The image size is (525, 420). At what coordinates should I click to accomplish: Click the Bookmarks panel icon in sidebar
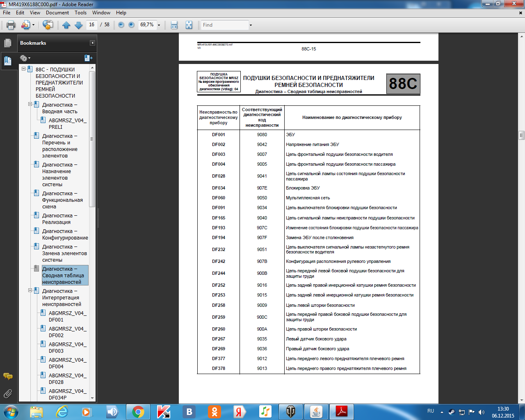coord(8,61)
